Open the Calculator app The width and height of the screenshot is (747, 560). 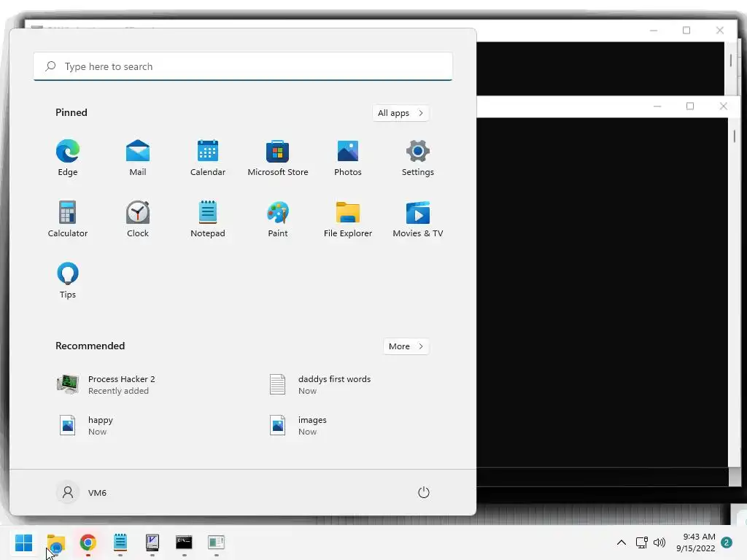click(68, 219)
